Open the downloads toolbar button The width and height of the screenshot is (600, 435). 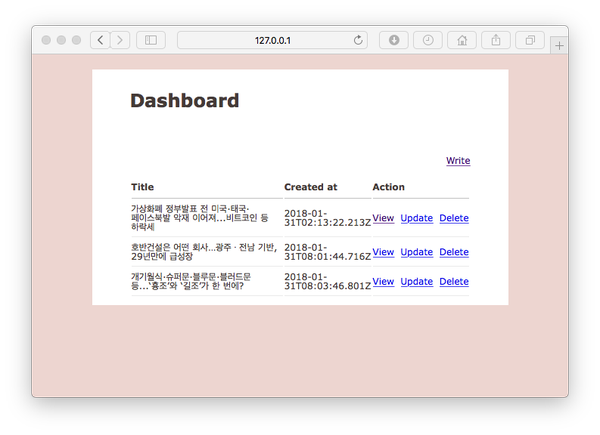pos(394,40)
